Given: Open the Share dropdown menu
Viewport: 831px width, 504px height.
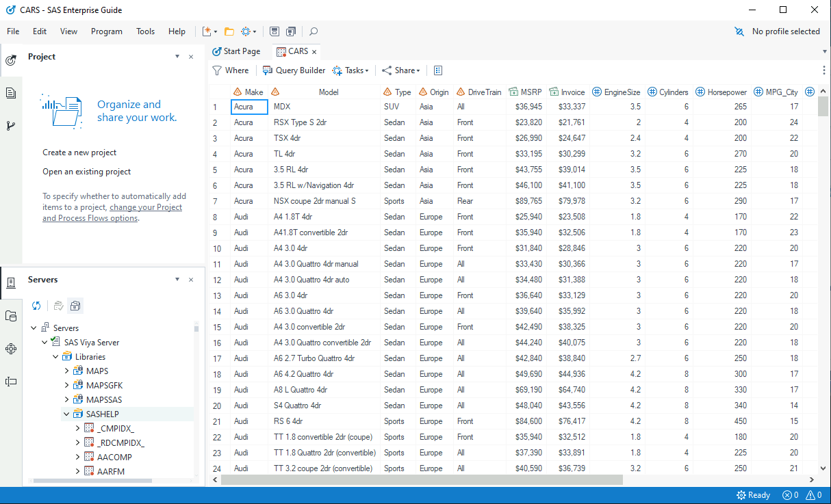Looking at the screenshot, I should point(401,70).
